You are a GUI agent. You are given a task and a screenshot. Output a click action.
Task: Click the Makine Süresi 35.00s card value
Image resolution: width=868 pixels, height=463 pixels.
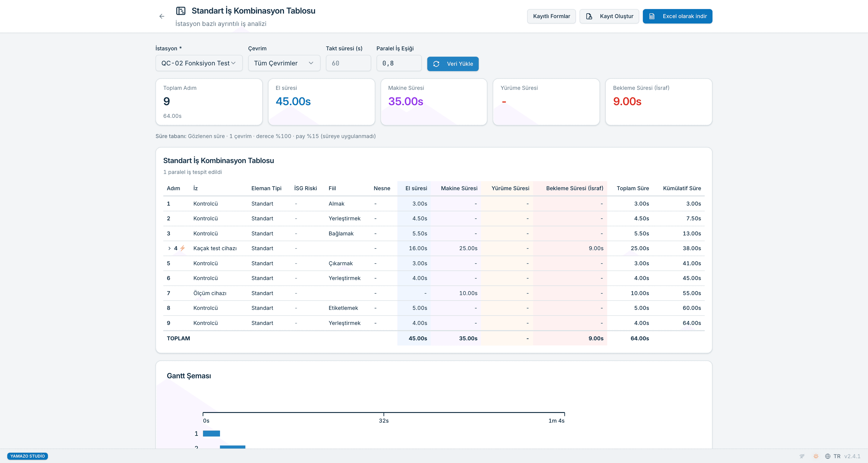(406, 101)
